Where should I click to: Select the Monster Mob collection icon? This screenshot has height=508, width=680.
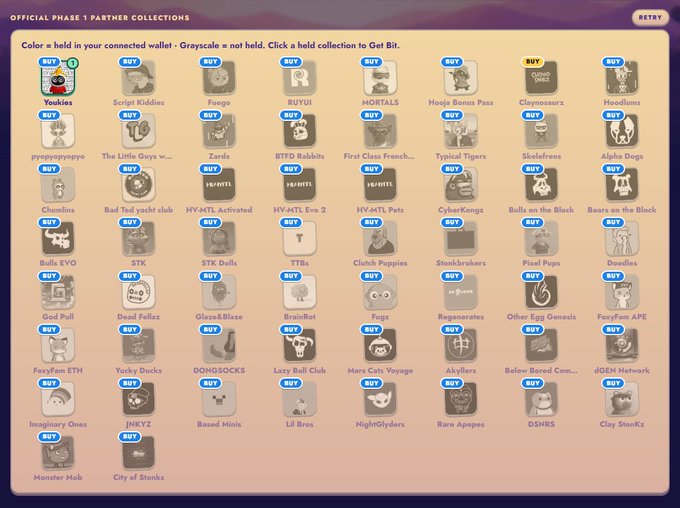pos(58,453)
